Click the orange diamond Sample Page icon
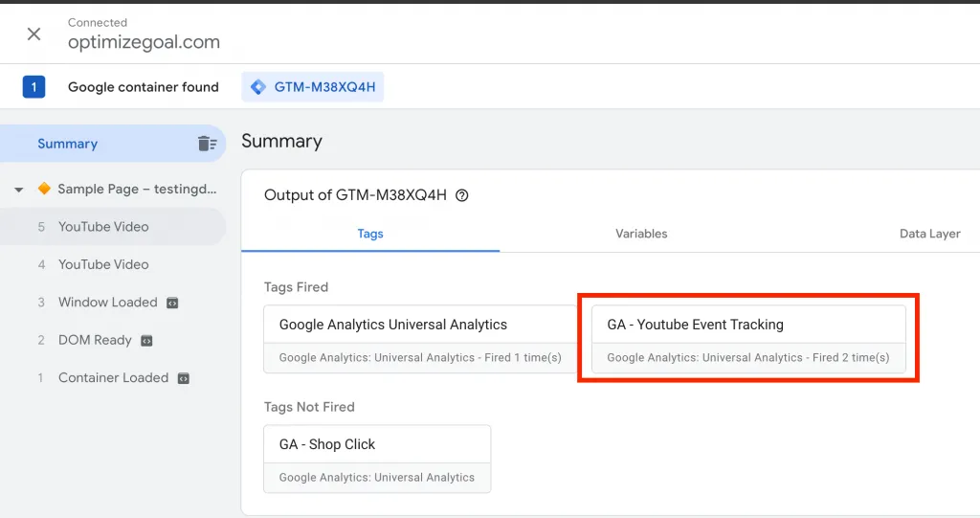Viewport: 980px width, 518px height. coord(44,189)
